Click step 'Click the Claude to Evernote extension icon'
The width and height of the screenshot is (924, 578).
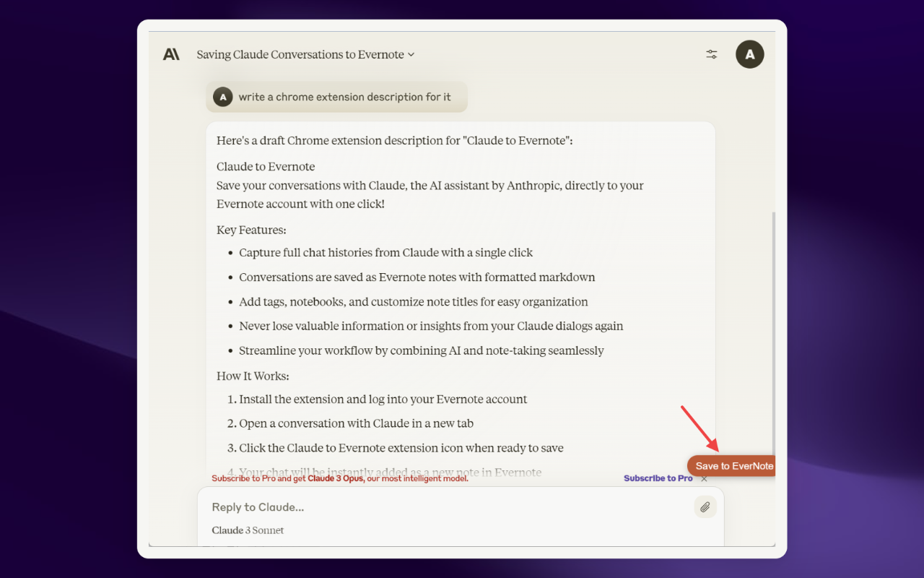point(401,448)
